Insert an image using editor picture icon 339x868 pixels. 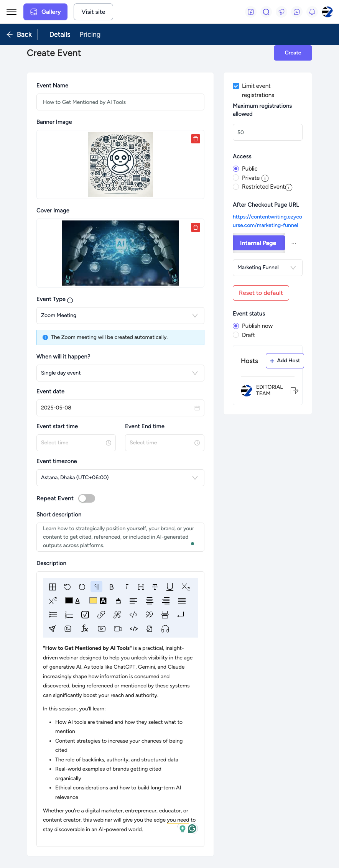(68, 629)
